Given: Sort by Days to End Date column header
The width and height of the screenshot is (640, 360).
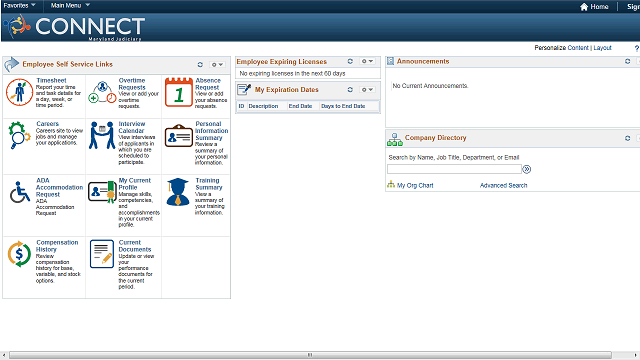Looking at the screenshot, I should click(343, 106).
